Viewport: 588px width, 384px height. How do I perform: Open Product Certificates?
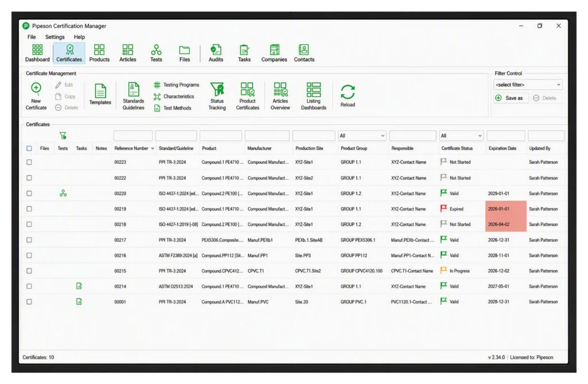coord(247,96)
